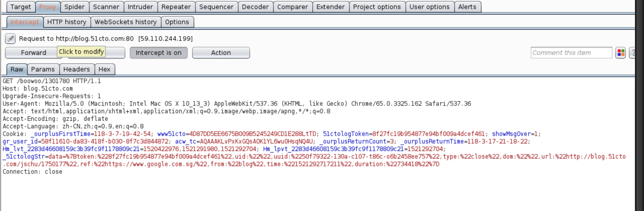
Task: Click the _ourplusReturnCount cookie name
Action: click(x=353, y=142)
